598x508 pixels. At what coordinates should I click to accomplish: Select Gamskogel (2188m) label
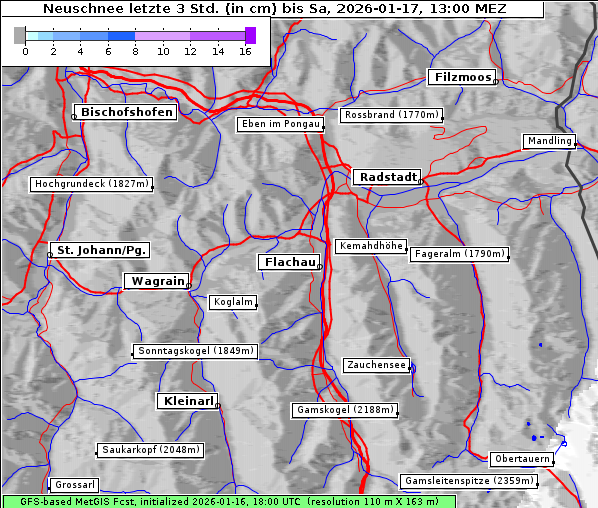pos(345,410)
